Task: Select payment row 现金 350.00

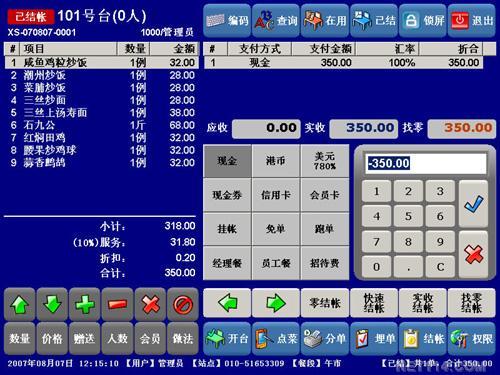Action: click(x=343, y=62)
